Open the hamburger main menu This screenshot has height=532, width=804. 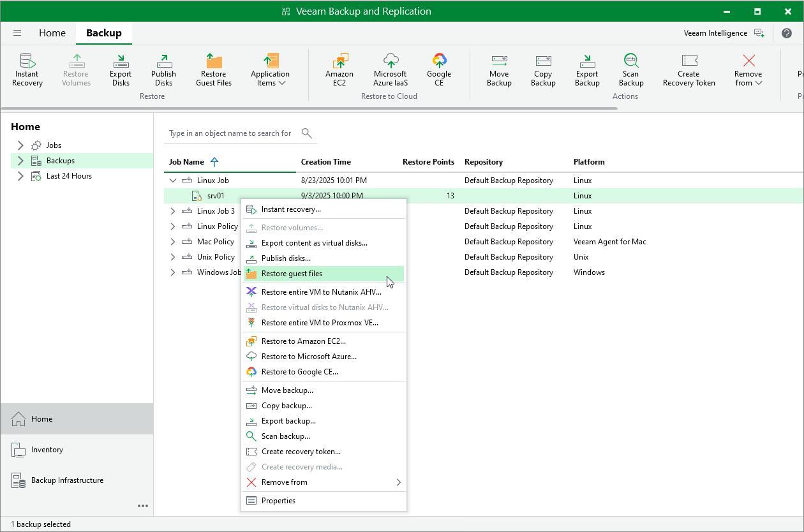17,33
